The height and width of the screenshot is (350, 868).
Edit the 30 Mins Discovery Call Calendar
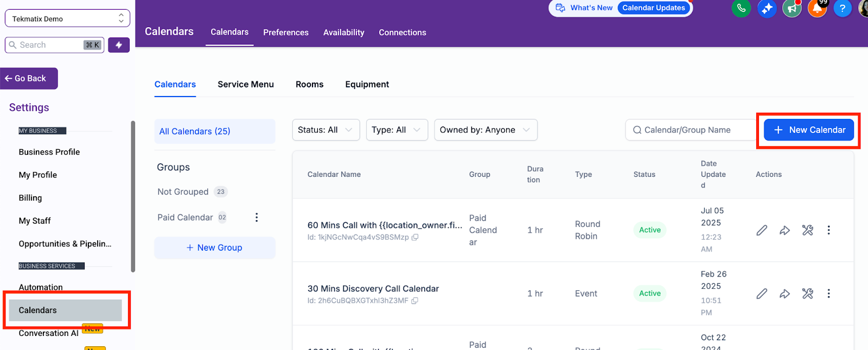click(x=762, y=294)
